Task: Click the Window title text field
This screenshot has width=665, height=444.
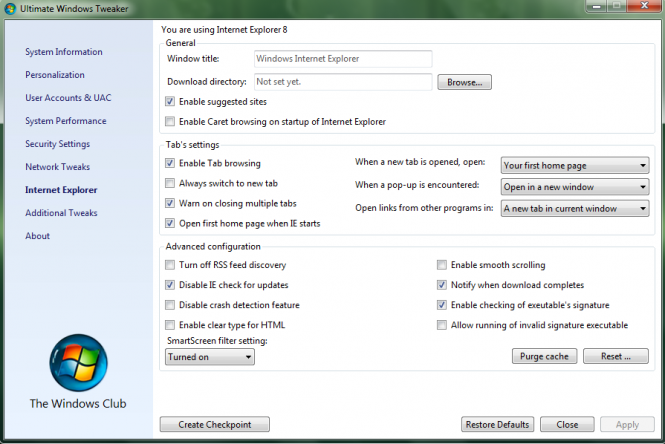Action: point(342,59)
